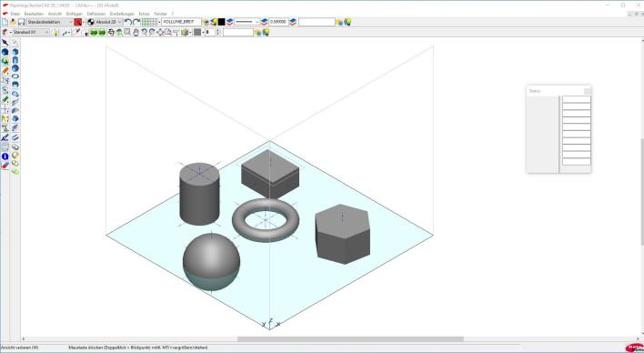
Task: Click the Save diskette icon
Action: (21, 22)
